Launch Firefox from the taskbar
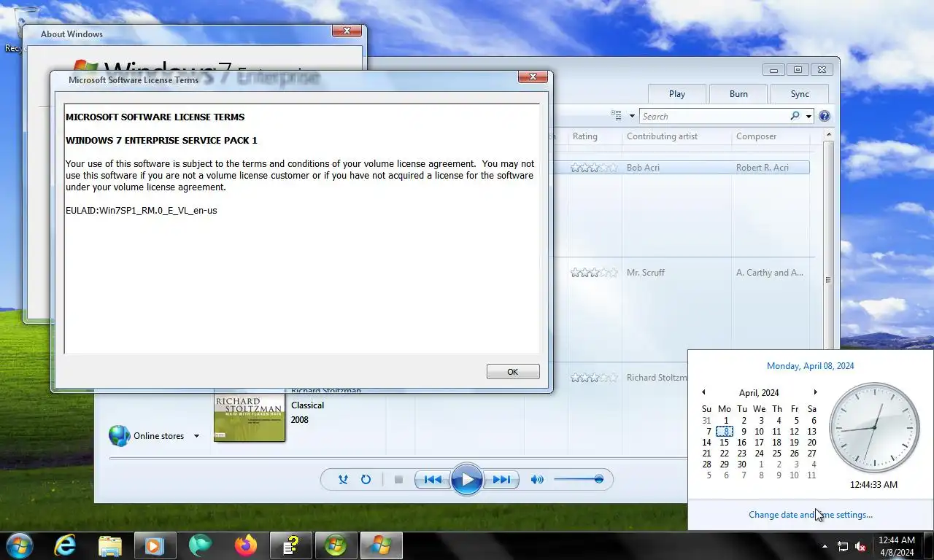The width and height of the screenshot is (934, 560). (x=246, y=545)
